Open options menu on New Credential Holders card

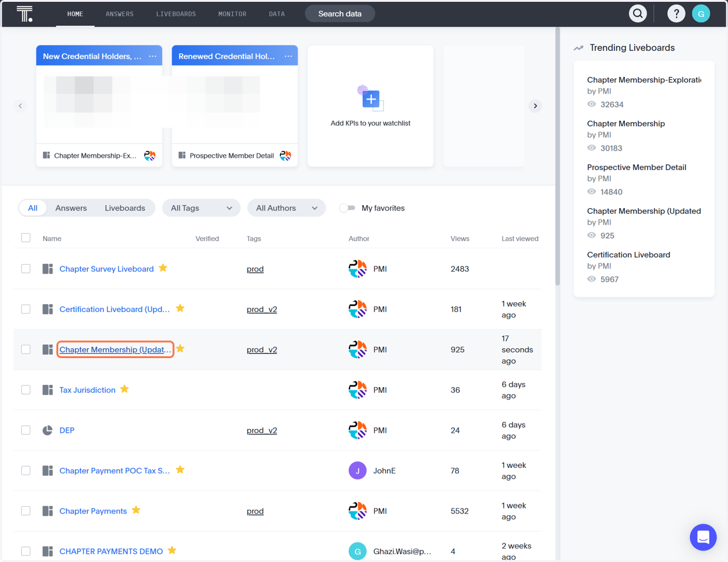[153, 56]
